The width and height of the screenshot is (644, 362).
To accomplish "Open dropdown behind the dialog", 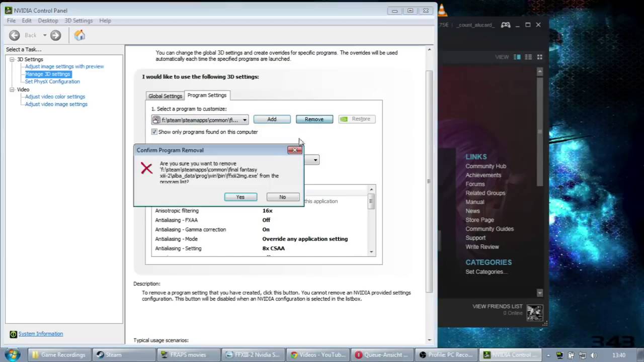I will click(x=315, y=160).
